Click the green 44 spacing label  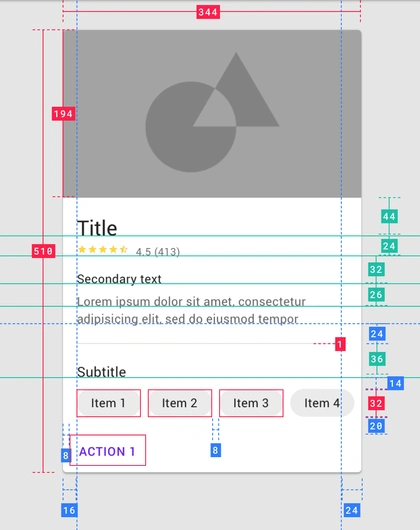389,216
